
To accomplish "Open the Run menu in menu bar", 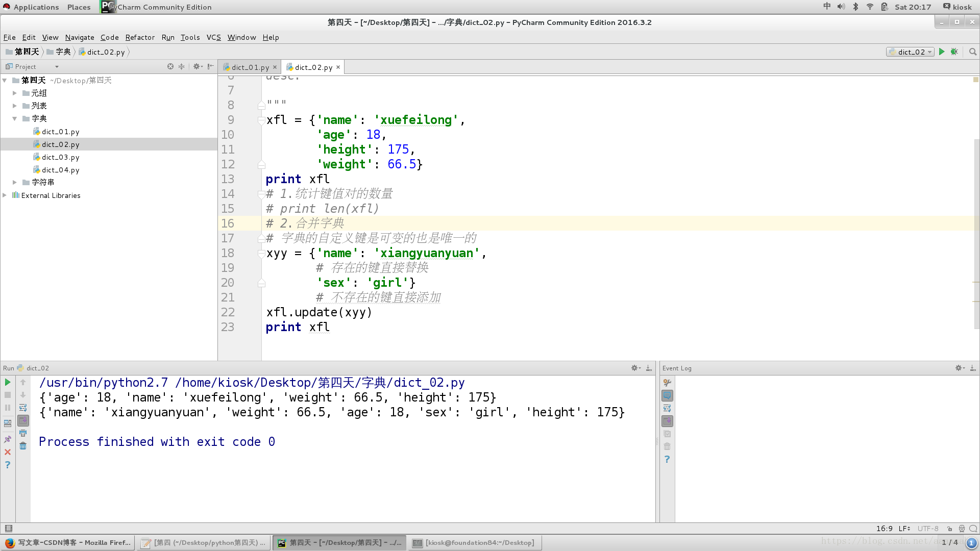I will (x=167, y=36).
